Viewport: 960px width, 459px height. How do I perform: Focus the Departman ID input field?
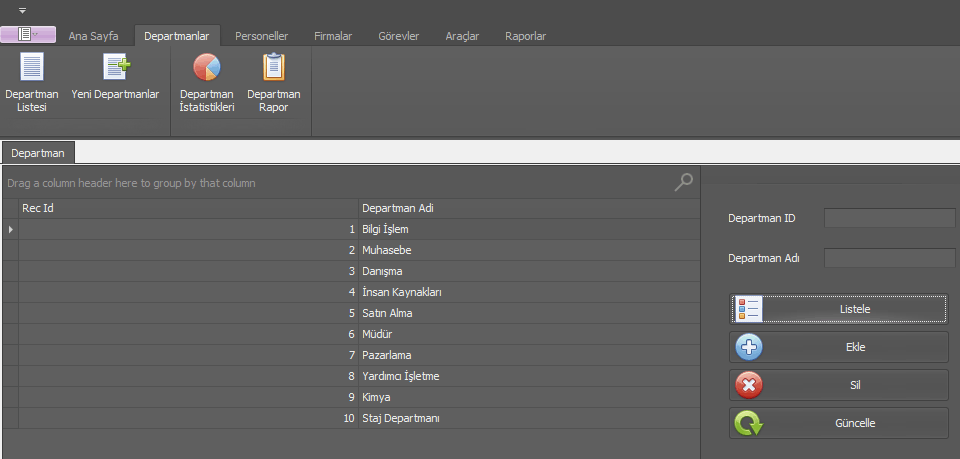coord(890,218)
